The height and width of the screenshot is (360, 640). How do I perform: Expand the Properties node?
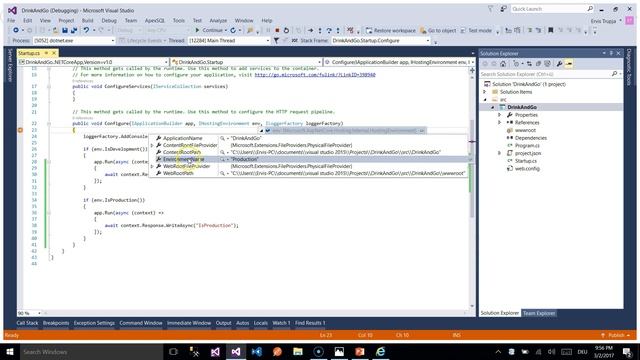point(500,115)
